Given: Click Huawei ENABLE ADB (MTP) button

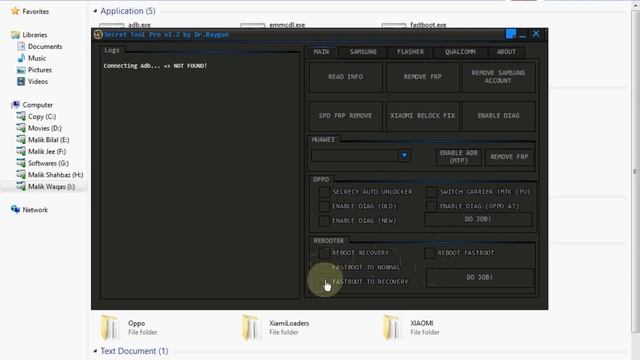Looking at the screenshot, I should pyautogui.click(x=458, y=157).
